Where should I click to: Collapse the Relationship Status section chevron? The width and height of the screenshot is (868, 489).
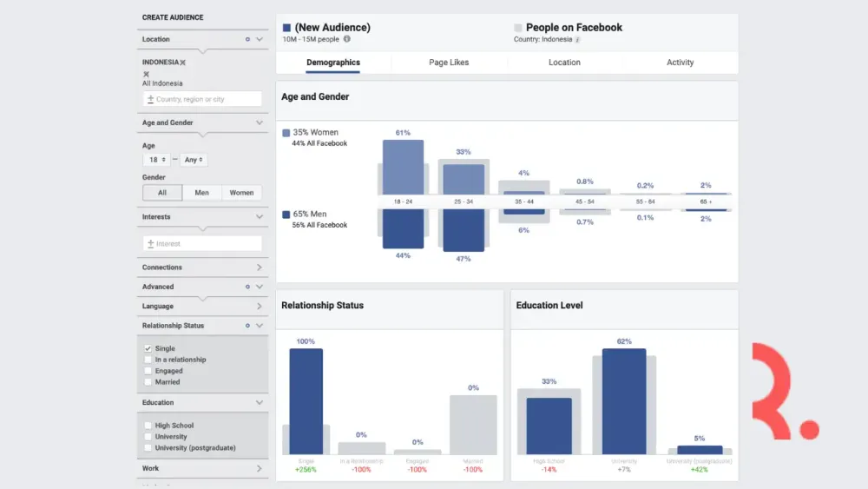point(259,326)
